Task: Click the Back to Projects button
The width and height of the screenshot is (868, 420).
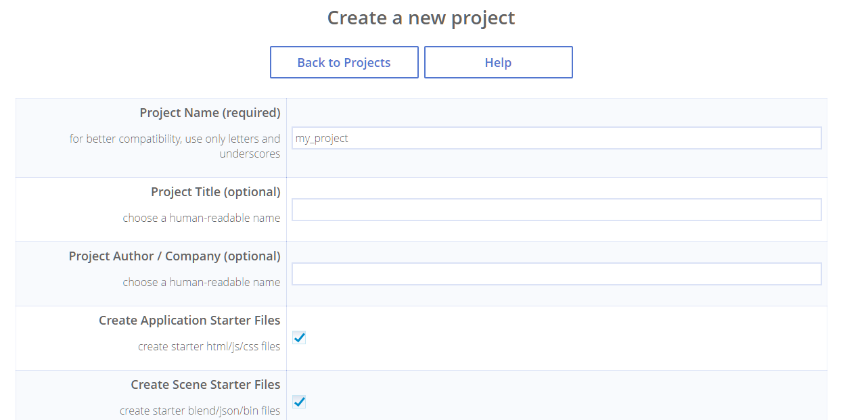Action: pos(344,62)
